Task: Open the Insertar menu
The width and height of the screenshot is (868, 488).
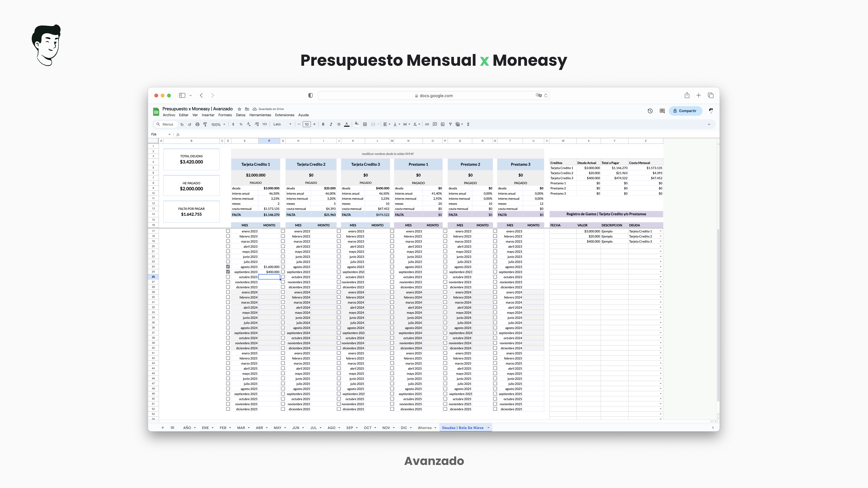Action: tap(208, 115)
